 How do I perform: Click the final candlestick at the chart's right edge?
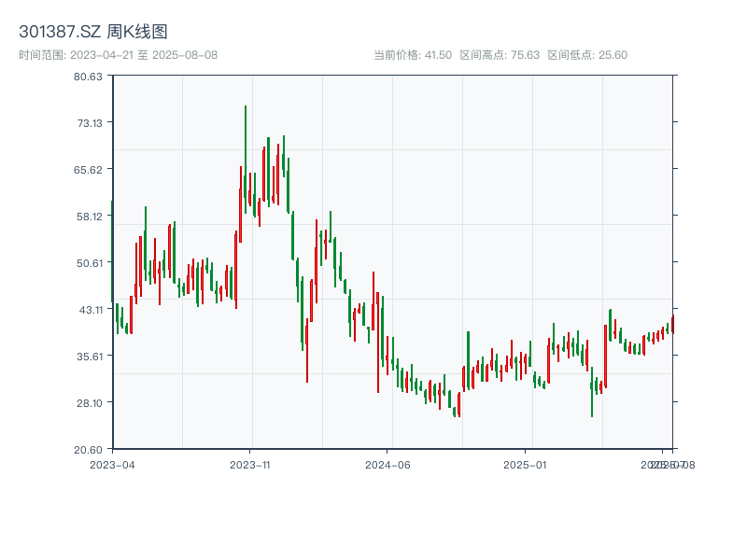click(672, 324)
